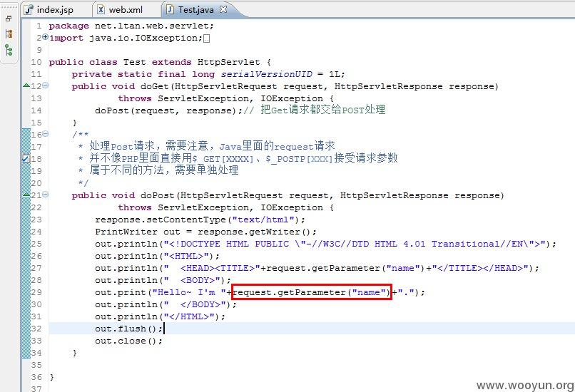Collapse the doPost method at line 21

pos(46,194)
